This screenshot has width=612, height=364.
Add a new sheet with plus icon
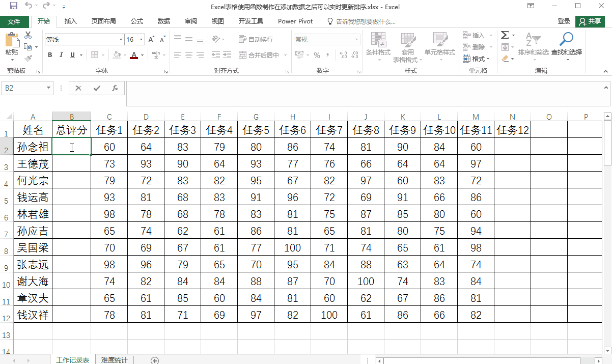155,360
